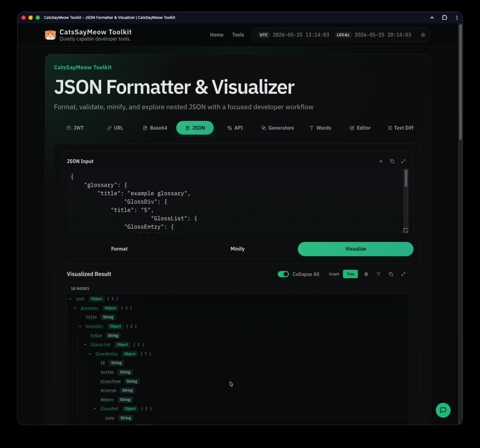
Task: Collapse the GlossEntry node
Action: (90, 354)
